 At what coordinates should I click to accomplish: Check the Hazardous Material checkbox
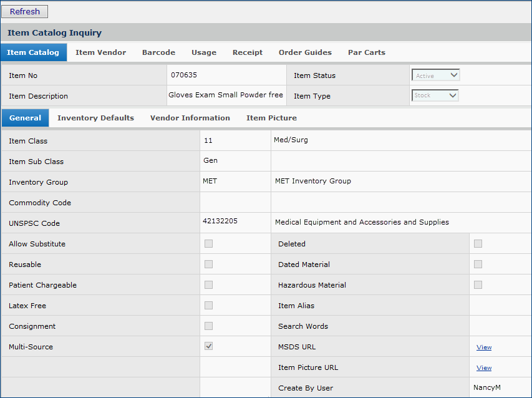point(478,285)
